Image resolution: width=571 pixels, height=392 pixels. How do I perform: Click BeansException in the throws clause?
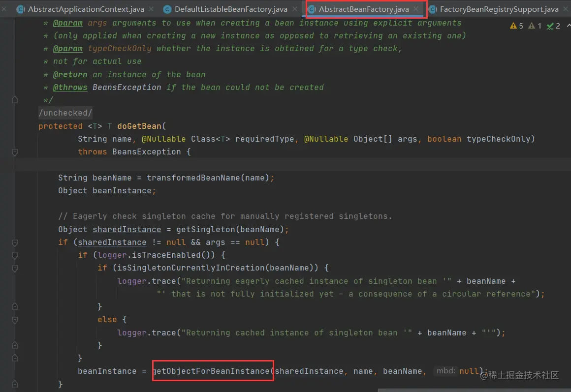[146, 152]
